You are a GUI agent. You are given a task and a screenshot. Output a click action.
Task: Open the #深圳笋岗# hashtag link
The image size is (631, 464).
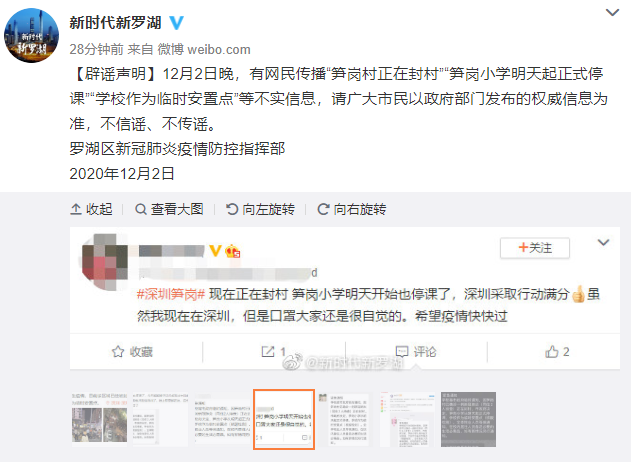click(x=171, y=294)
